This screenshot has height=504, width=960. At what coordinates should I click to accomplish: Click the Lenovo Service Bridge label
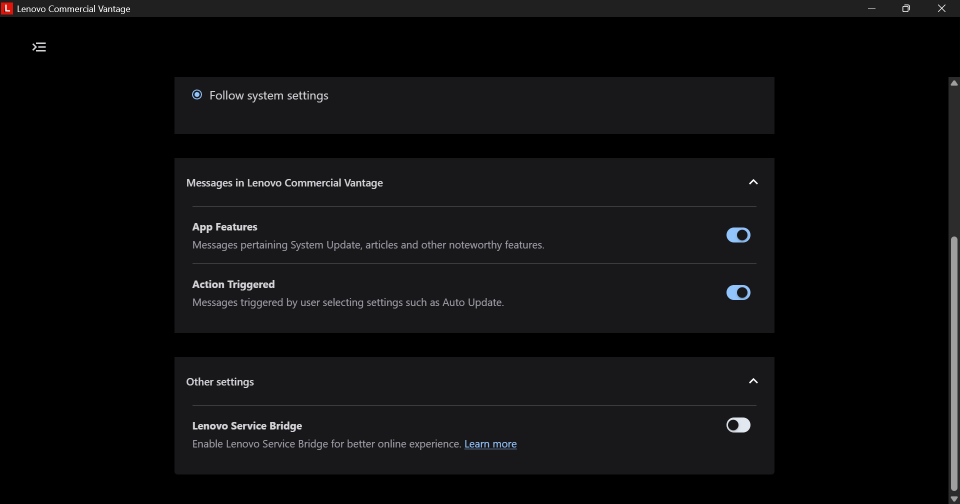click(247, 426)
